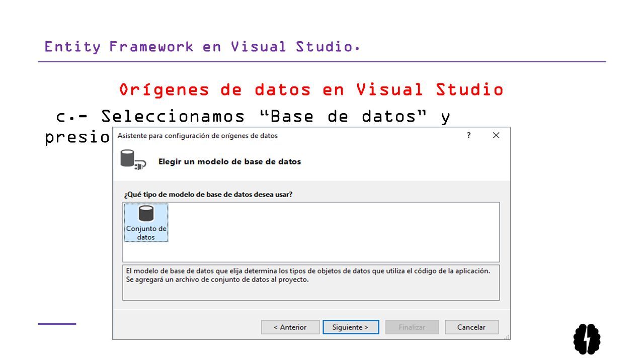Screen dimensions: 644x362
Task: Click the red 'Orígenes de datos en Visual Studio' heading
Action: tap(311, 89)
